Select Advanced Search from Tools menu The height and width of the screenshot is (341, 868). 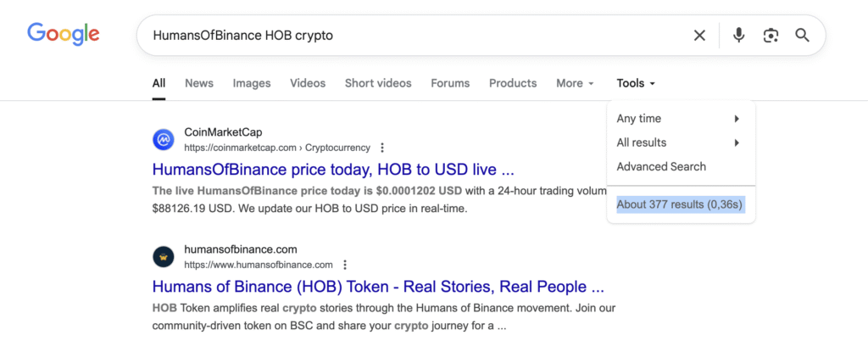click(661, 166)
